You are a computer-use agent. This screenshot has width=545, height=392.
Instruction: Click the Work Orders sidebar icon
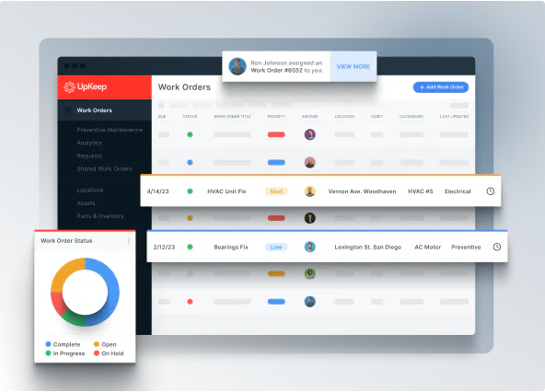[x=68, y=110]
